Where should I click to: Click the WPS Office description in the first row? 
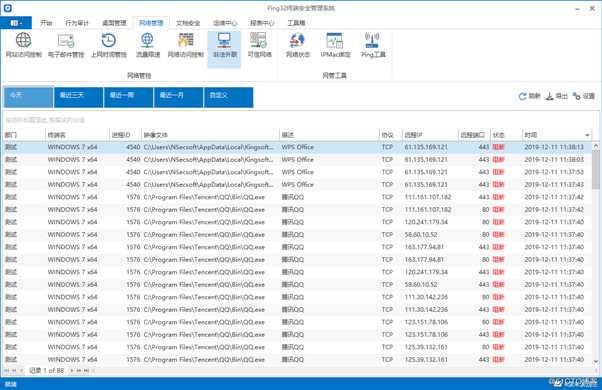point(298,147)
